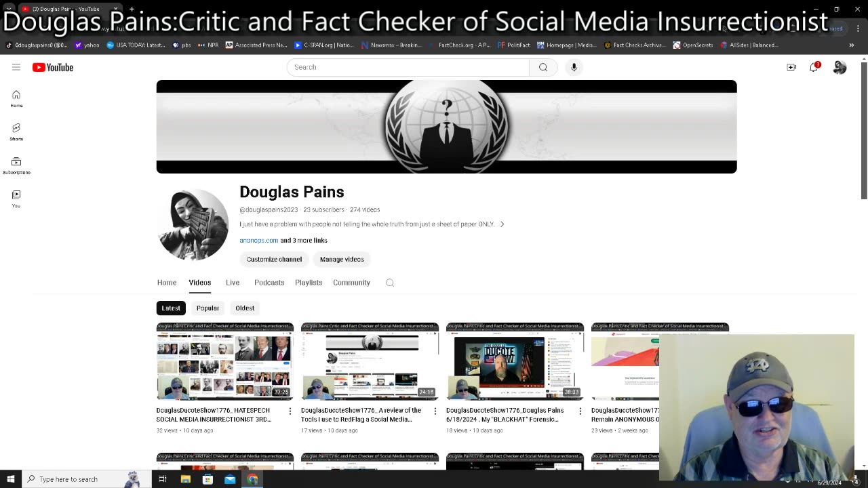Open the AllSides bookmark
The height and width of the screenshot is (488, 868).
(x=749, y=45)
